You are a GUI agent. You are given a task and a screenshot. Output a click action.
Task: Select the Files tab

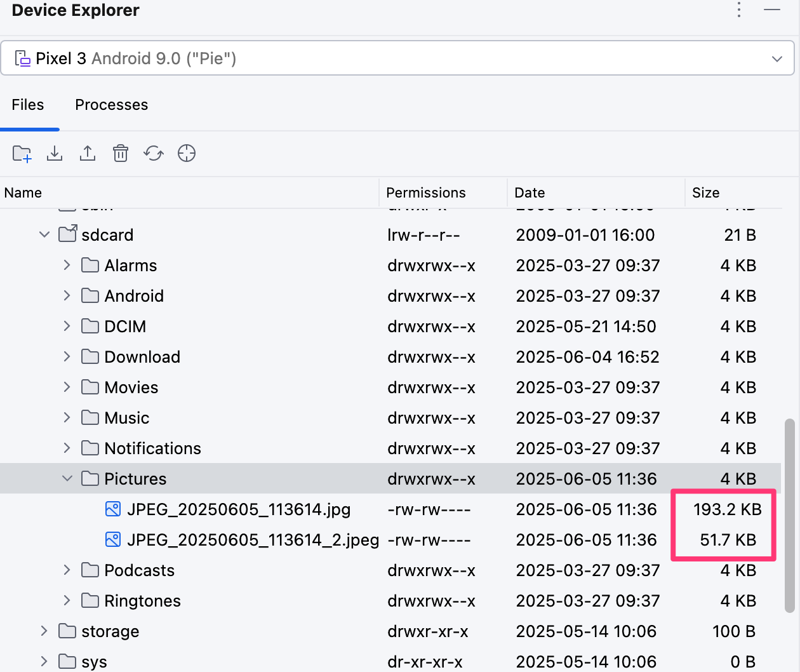(x=28, y=105)
